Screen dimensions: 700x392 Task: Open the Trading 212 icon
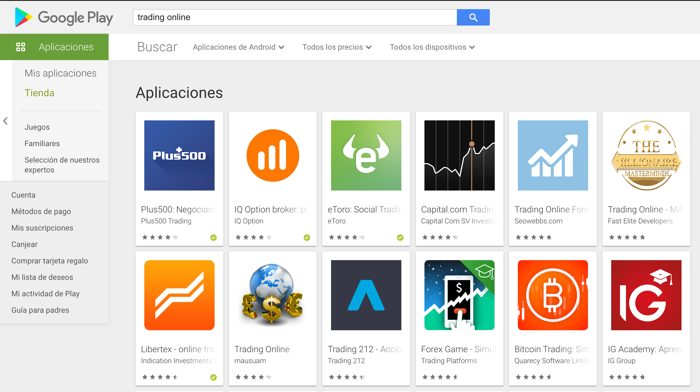pos(366,295)
